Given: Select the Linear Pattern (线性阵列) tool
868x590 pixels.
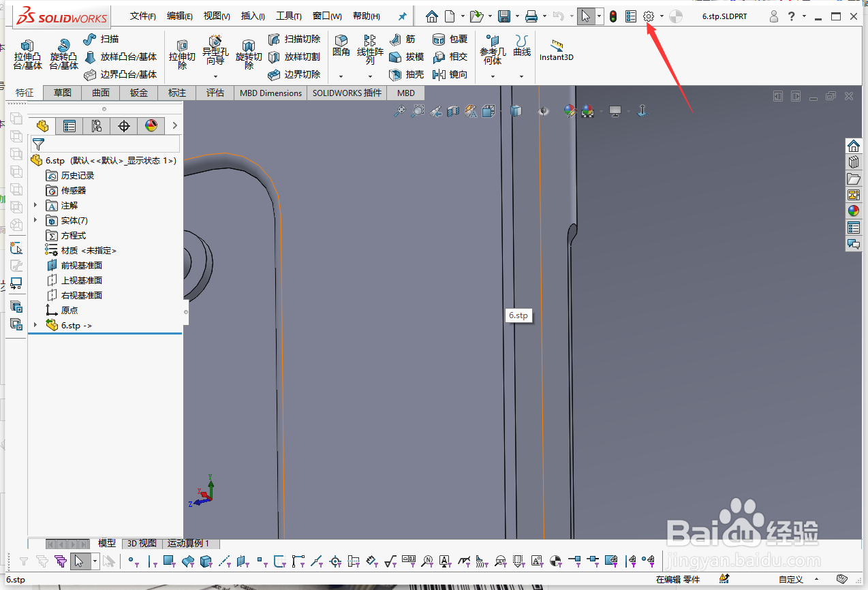Looking at the screenshot, I should (x=370, y=50).
